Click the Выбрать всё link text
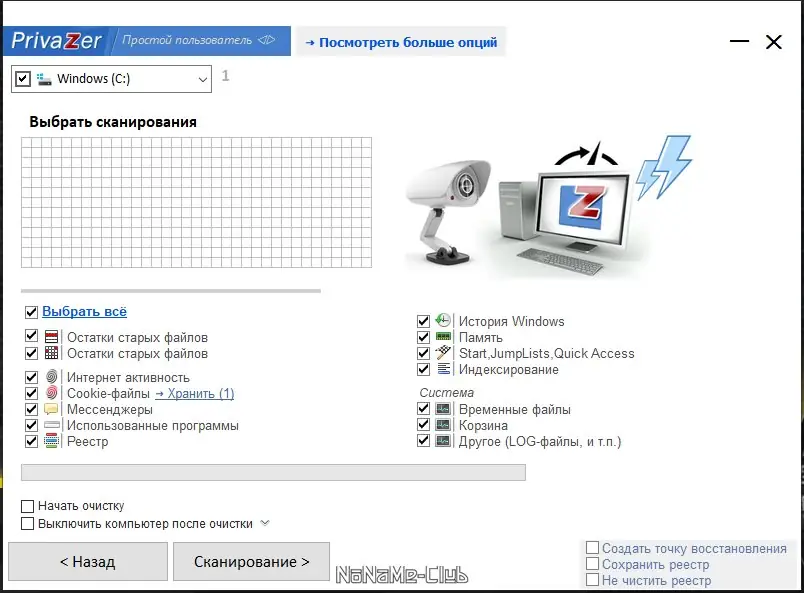 click(x=84, y=311)
